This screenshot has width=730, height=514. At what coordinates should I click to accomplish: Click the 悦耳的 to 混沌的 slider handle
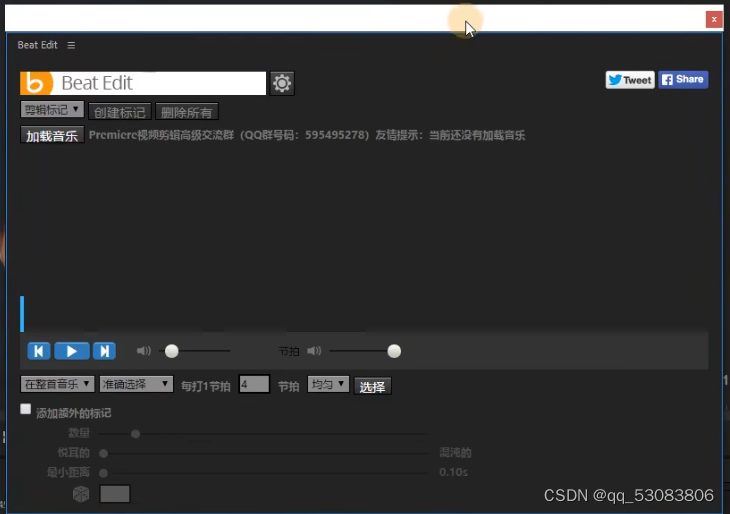tap(103, 453)
